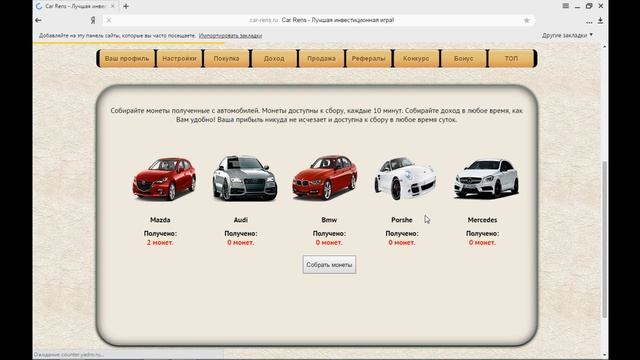Click the '0 монет.' value under Audi

[240, 242]
